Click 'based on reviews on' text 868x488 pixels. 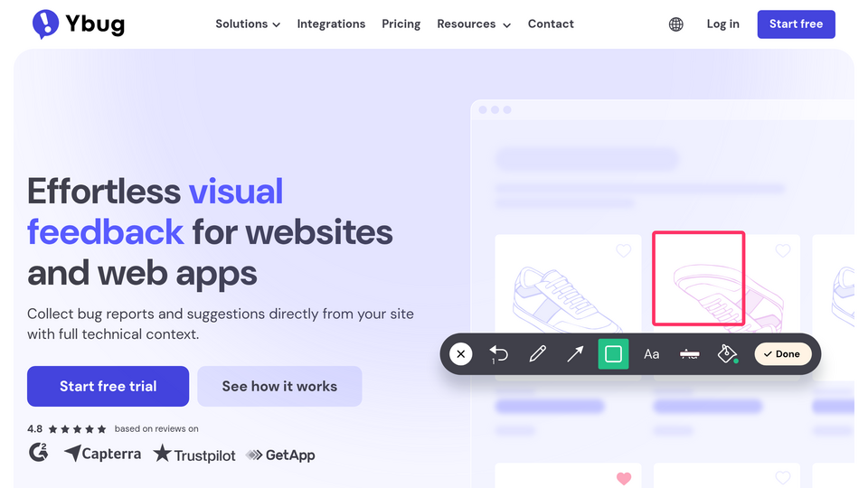156,428
